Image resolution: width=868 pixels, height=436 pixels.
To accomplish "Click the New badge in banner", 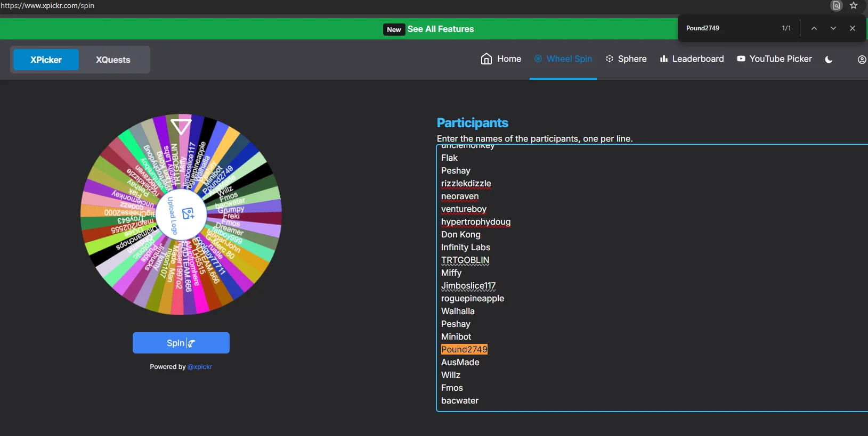I will 394,29.
